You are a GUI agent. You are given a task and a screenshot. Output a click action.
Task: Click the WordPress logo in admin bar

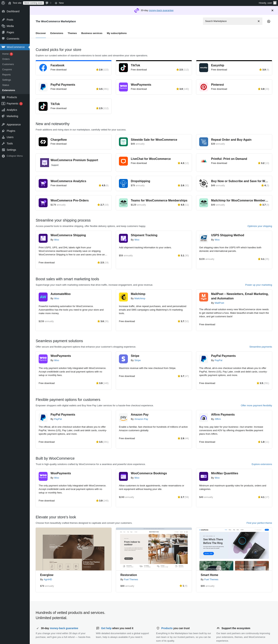point(3,3)
